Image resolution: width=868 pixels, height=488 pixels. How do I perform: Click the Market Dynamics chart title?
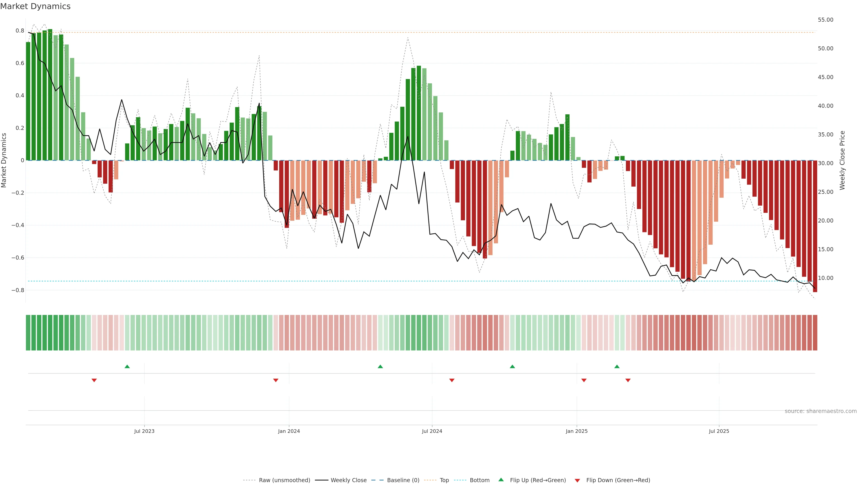[x=35, y=6]
